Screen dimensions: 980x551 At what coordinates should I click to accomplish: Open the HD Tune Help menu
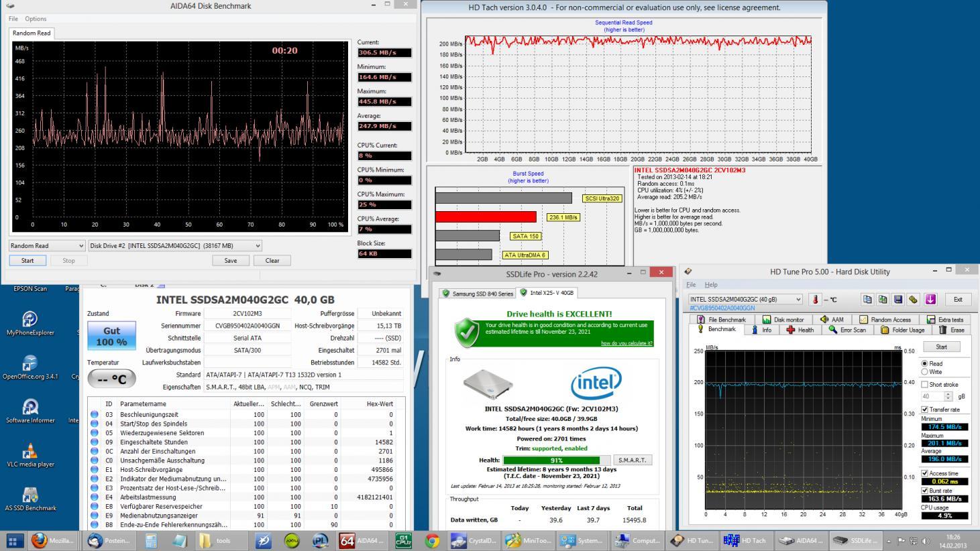711,285
